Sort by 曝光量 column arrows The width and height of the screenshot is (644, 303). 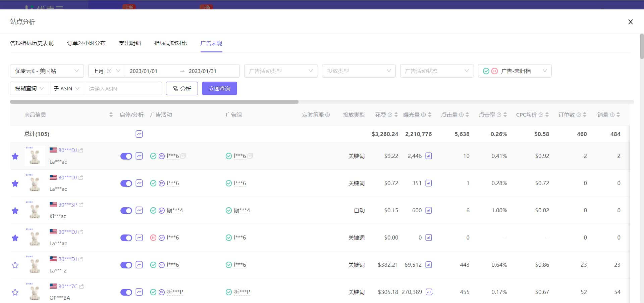pyautogui.click(x=430, y=115)
